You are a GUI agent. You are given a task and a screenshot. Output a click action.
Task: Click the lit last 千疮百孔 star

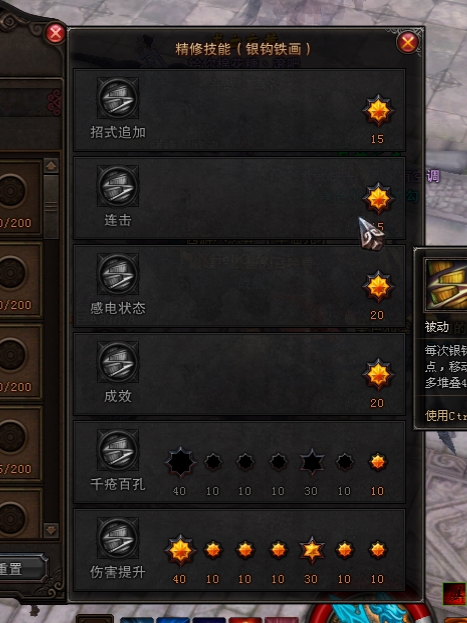coord(378,462)
